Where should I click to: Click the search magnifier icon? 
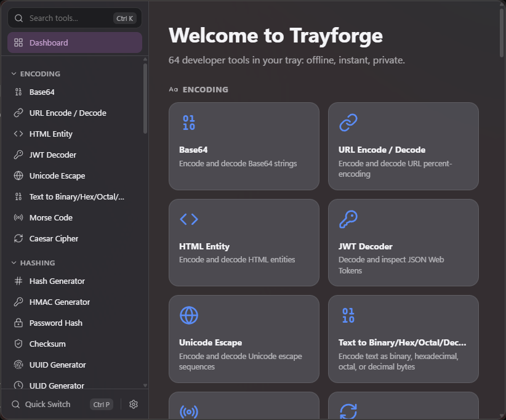pos(18,18)
